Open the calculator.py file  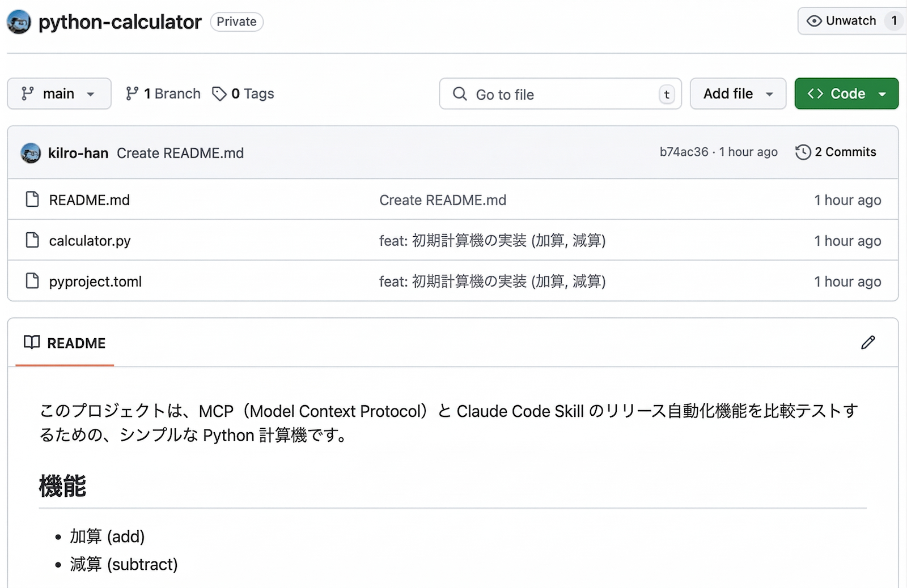click(x=89, y=240)
